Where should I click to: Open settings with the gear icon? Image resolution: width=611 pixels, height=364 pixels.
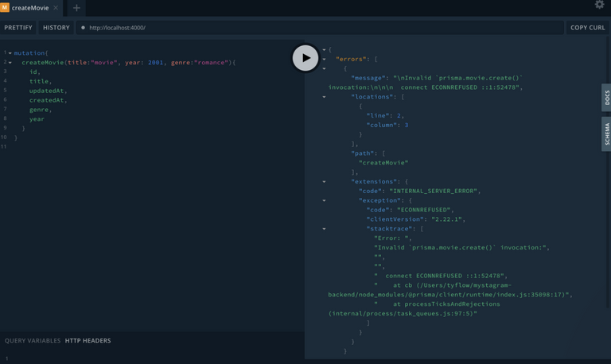599,5
